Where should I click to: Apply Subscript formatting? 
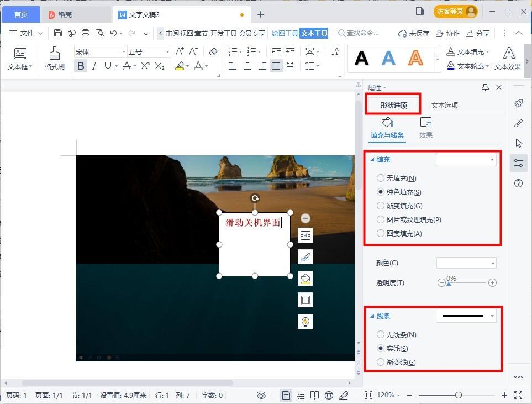click(160, 66)
